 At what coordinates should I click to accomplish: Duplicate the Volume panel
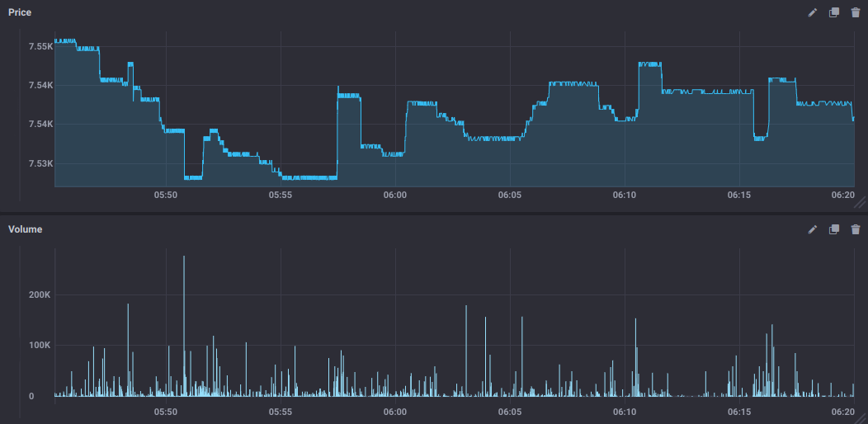coord(833,229)
